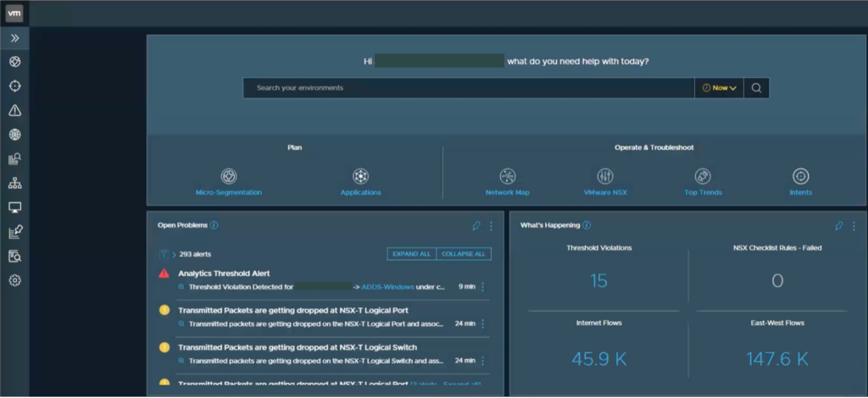Pin the What's Happening widget
Screen dimensions: 868x398
(839, 226)
